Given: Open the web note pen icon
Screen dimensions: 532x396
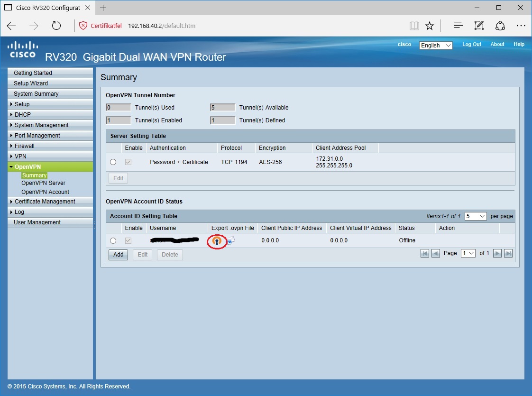Looking at the screenshot, I should [x=479, y=26].
